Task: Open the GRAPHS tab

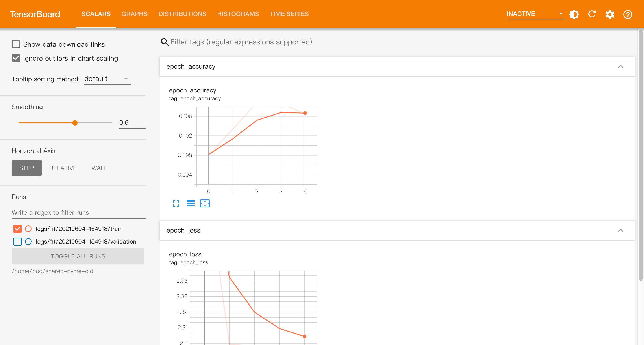Action: [x=135, y=14]
